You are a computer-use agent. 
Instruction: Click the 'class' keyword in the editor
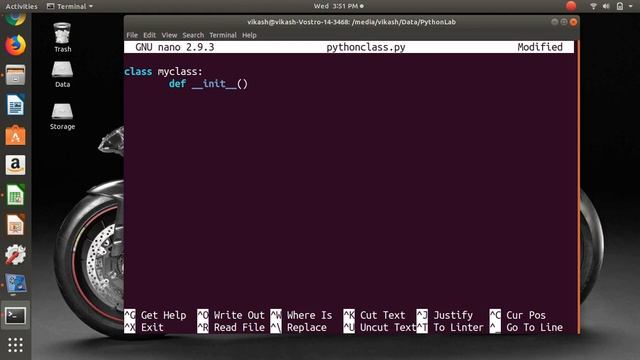pyautogui.click(x=138, y=71)
